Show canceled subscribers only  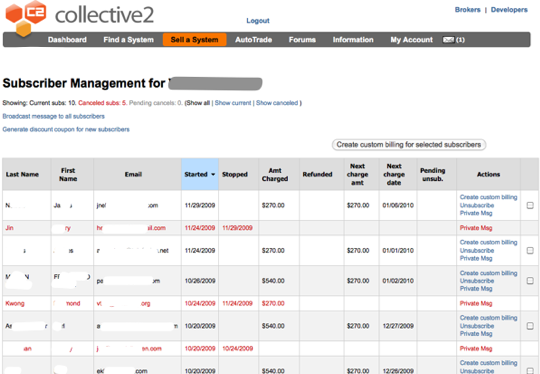tap(277, 103)
